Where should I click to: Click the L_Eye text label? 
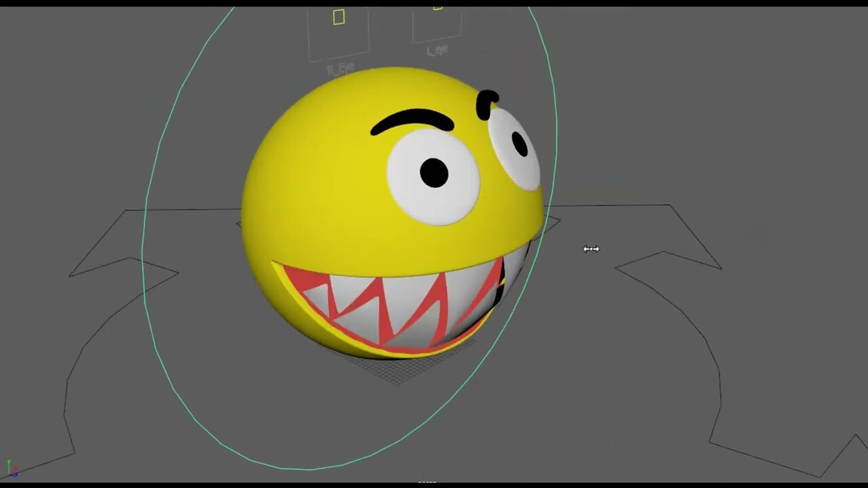point(436,49)
